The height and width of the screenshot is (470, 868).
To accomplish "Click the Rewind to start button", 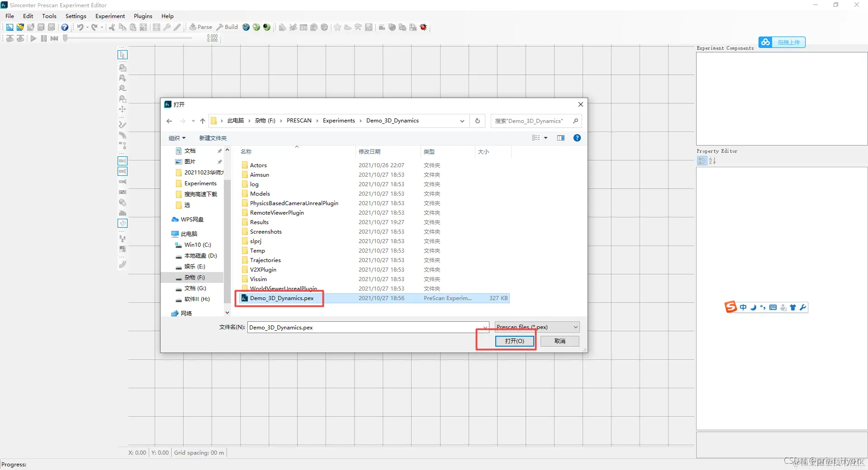I will [54, 38].
